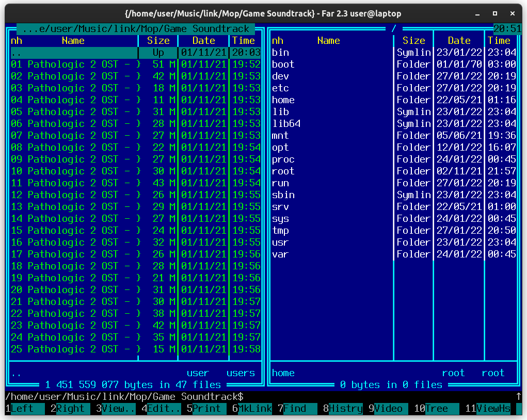Select the 'home' folder row in the file list
Viewport: 527px width, 420px height.
[394, 100]
